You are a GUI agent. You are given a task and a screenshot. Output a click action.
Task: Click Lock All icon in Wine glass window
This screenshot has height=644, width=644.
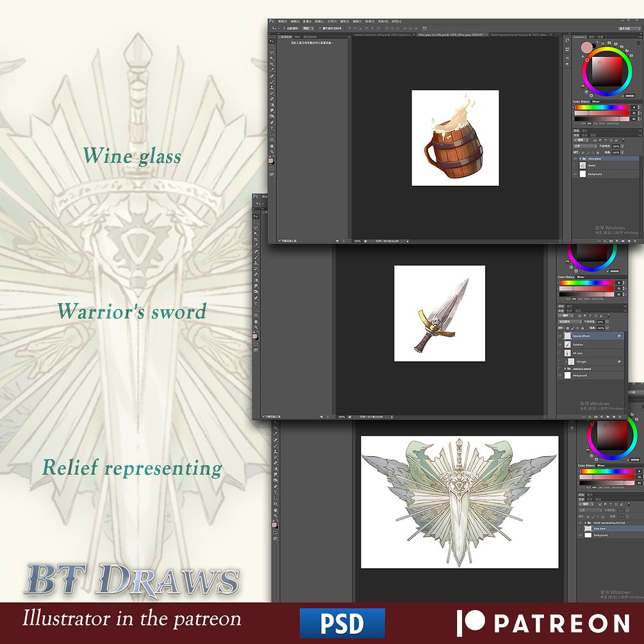[598, 153]
